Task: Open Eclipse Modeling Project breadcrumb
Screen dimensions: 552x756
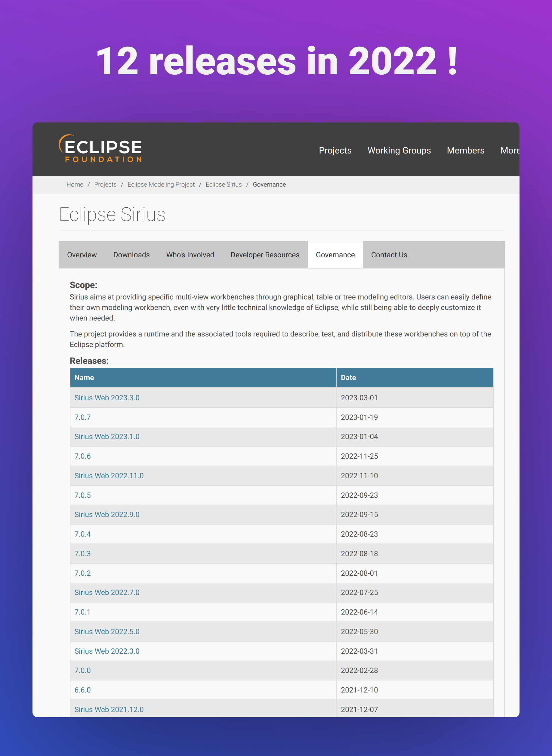Action: point(161,184)
